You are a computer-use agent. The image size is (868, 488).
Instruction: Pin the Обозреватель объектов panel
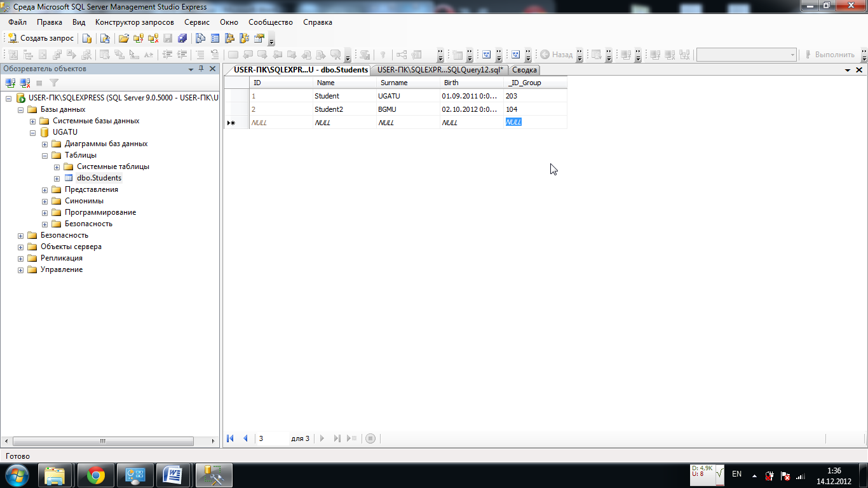(201, 69)
